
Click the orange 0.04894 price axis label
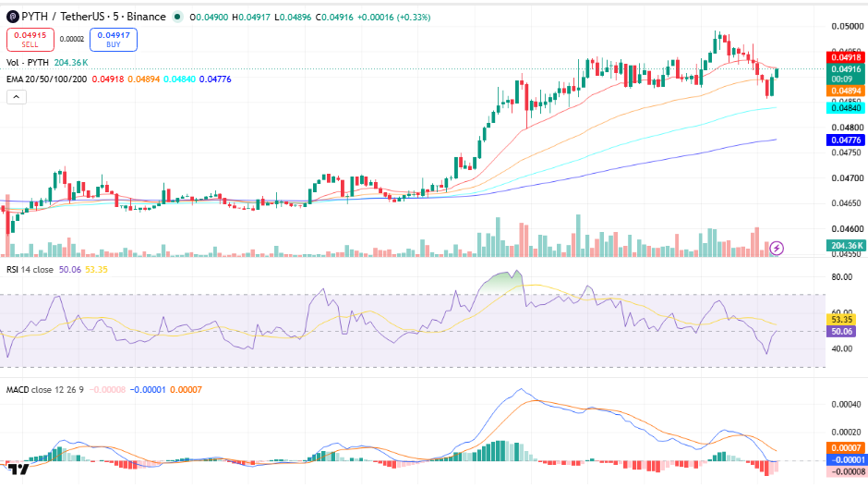(845, 91)
